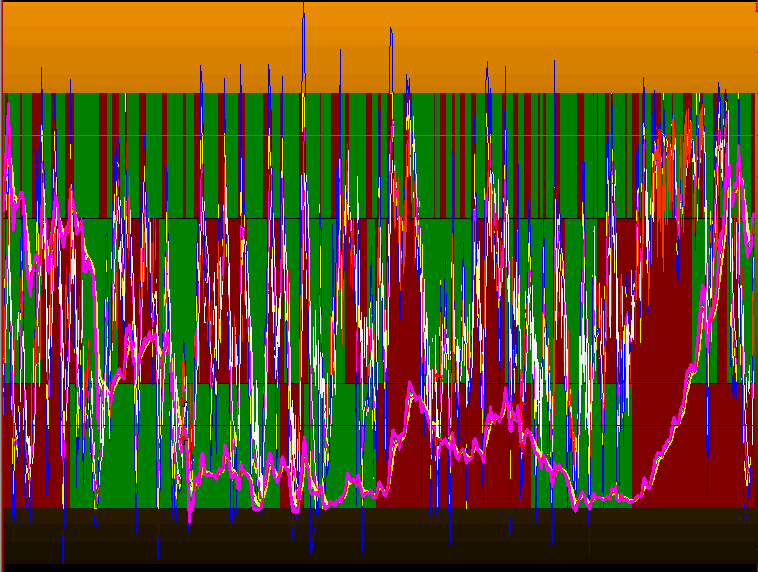
Task: Click the small red marker in top-right corner
Action: click(755, 7)
